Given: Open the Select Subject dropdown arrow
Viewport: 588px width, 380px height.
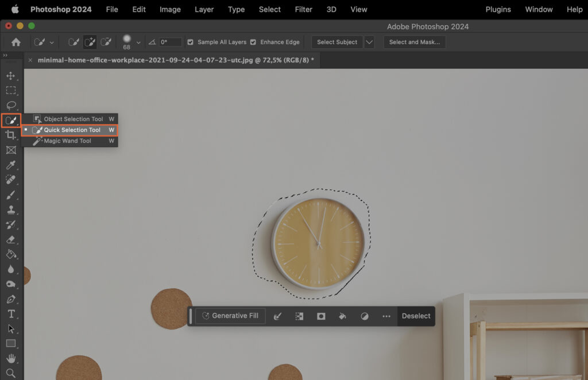Looking at the screenshot, I should (369, 41).
